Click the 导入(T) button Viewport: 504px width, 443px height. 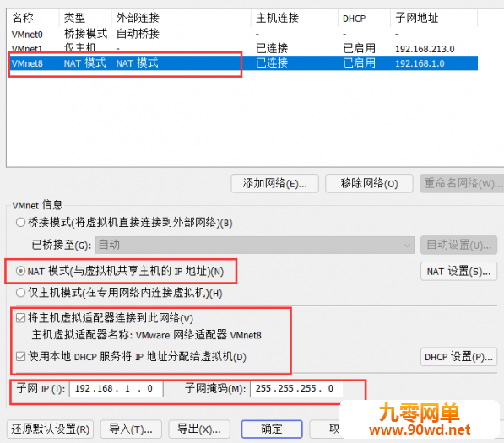(131, 429)
